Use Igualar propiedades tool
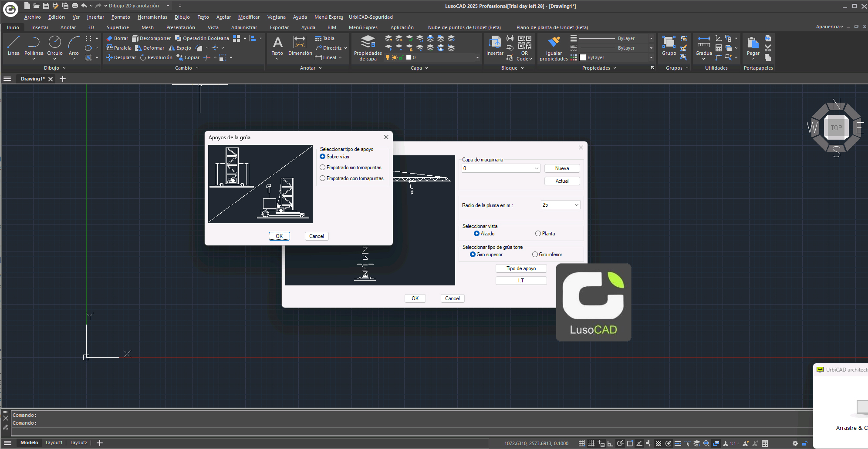Screen dimensions: 868x449 pos(554,48)
